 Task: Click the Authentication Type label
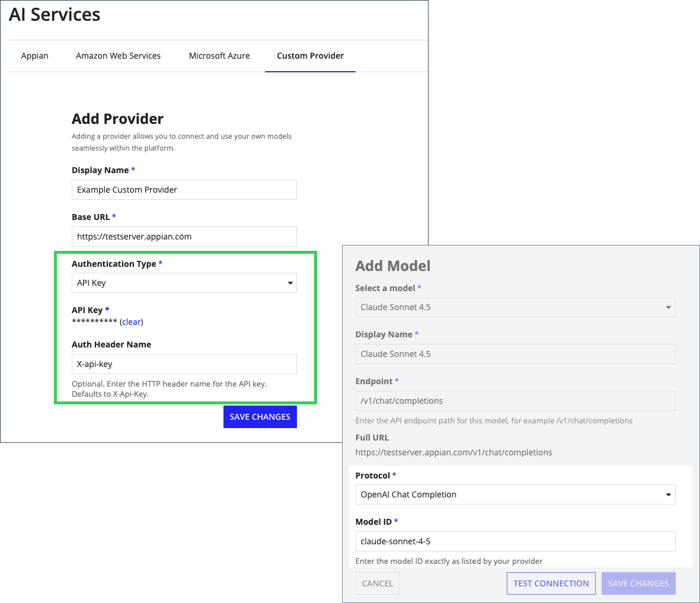(114, 264)
